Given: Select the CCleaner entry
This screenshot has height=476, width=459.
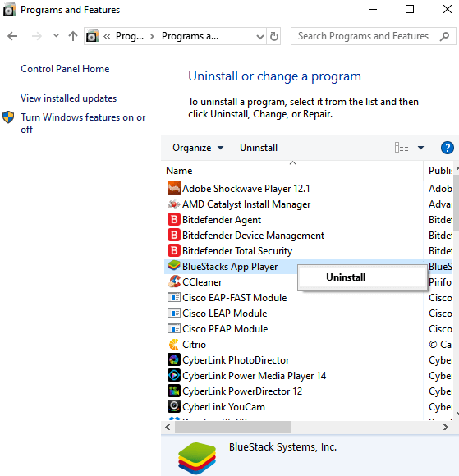Looking at the screenshot, I should point(202,282).
